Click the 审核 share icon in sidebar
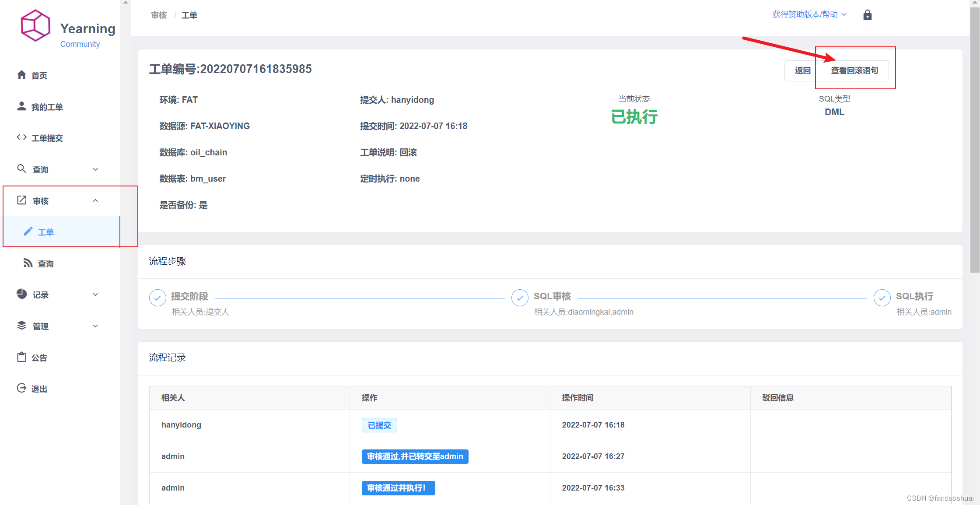 point(21,200)
